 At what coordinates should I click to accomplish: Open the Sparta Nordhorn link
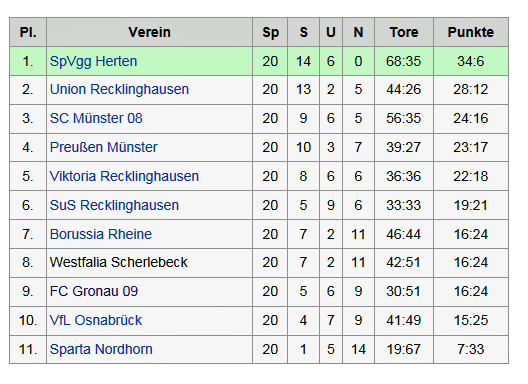[x=101, y=350]
